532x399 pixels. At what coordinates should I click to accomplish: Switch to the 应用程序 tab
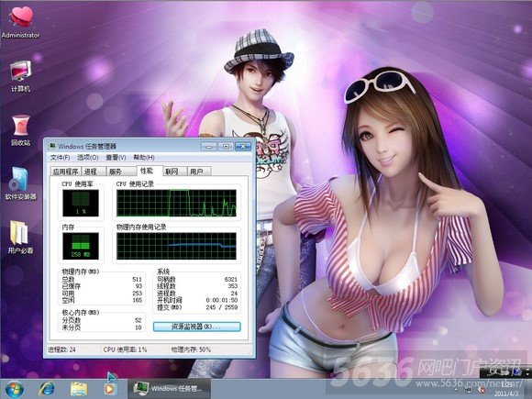tap(66, 172)
